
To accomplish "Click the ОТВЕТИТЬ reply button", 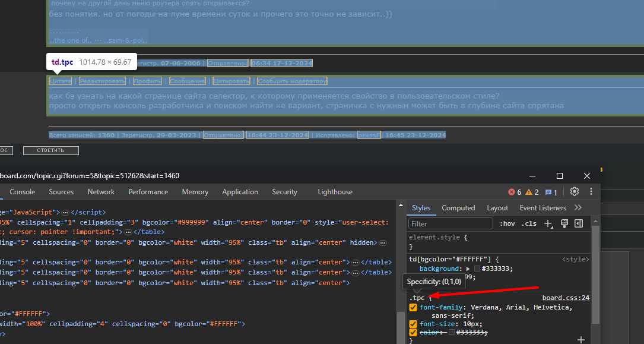I will 51,150.
